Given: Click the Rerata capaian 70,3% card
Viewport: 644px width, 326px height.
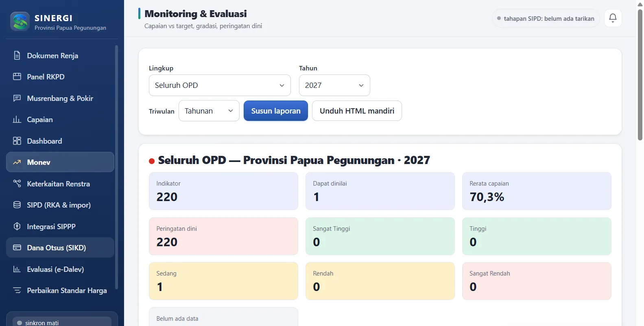Looking at the screenshot, I should pos(537,191).
